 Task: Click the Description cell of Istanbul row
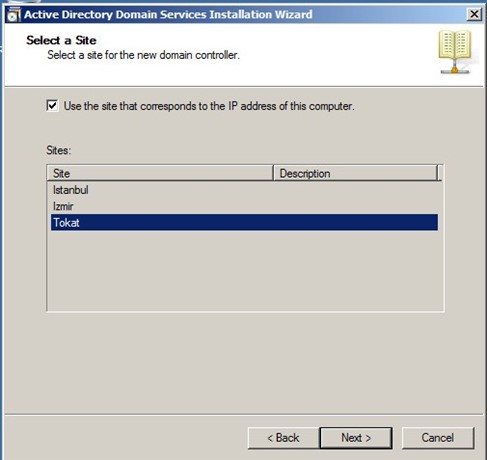point(355,190)
